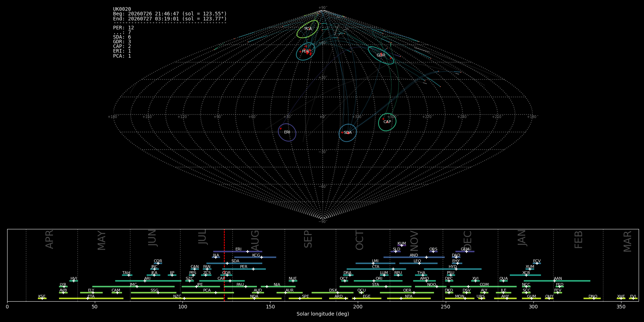Click the DSX shower label in the timeline
The image size is (644, 322).
(333, 291)
